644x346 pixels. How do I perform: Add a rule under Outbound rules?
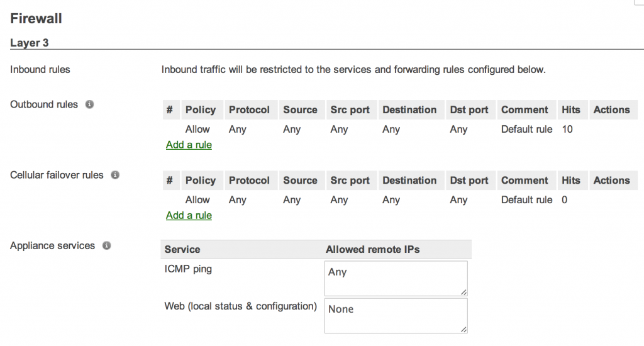click(189, 145)
